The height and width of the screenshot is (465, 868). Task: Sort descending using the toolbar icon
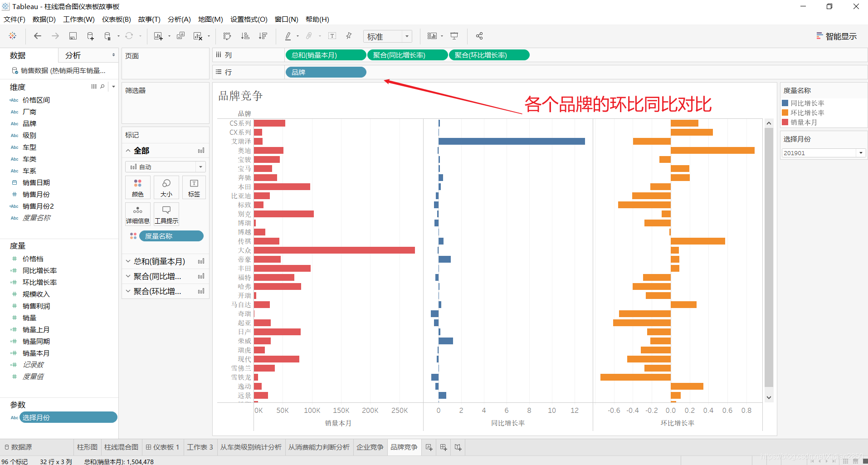(x=263, y=36)
